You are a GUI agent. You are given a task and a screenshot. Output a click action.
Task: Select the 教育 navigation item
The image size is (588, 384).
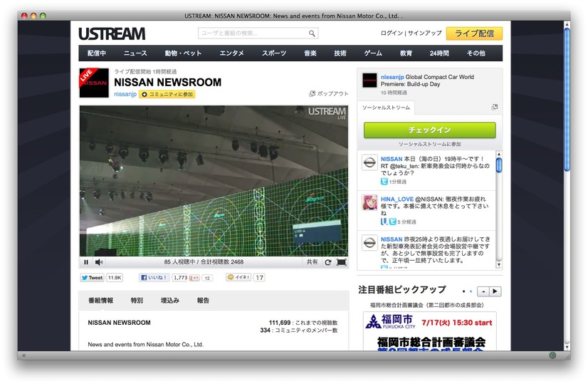[406, 53]
